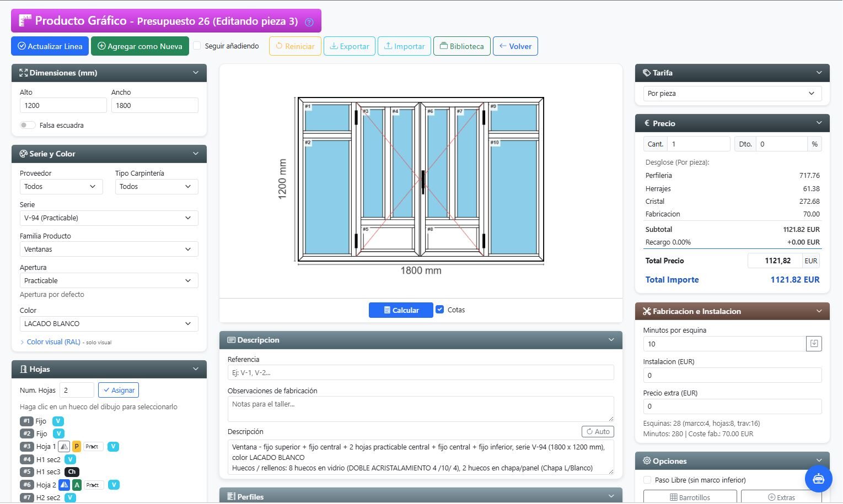Click the V glass badge on Hoja 2 row

pyautogui.click(x=114, y=485)
